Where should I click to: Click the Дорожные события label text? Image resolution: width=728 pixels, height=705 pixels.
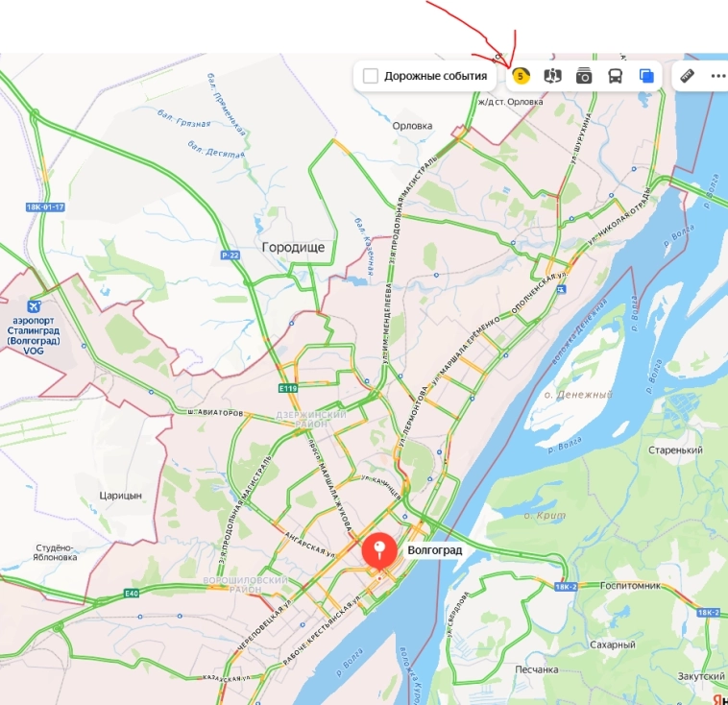435,76
